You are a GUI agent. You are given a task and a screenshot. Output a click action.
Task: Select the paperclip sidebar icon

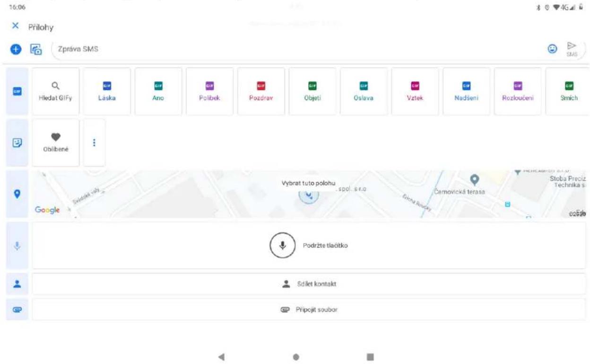pyautogui.click(x=17, y=309)
